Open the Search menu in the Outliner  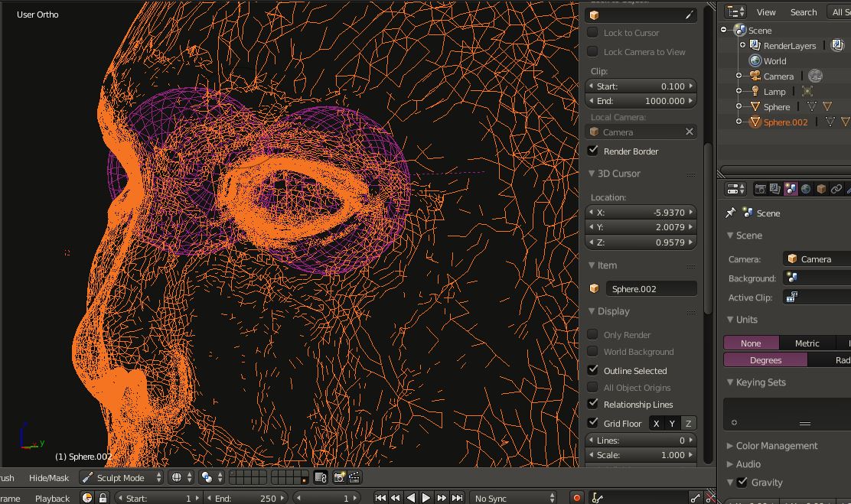click(804, 11)
